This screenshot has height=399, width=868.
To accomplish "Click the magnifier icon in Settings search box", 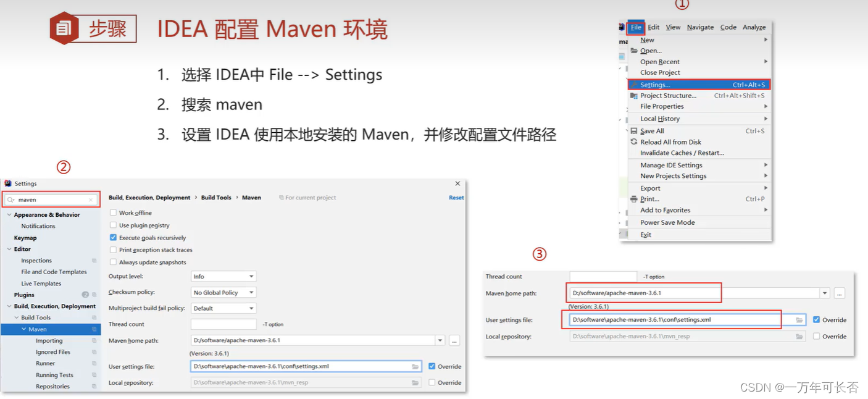I will (11, 200).
